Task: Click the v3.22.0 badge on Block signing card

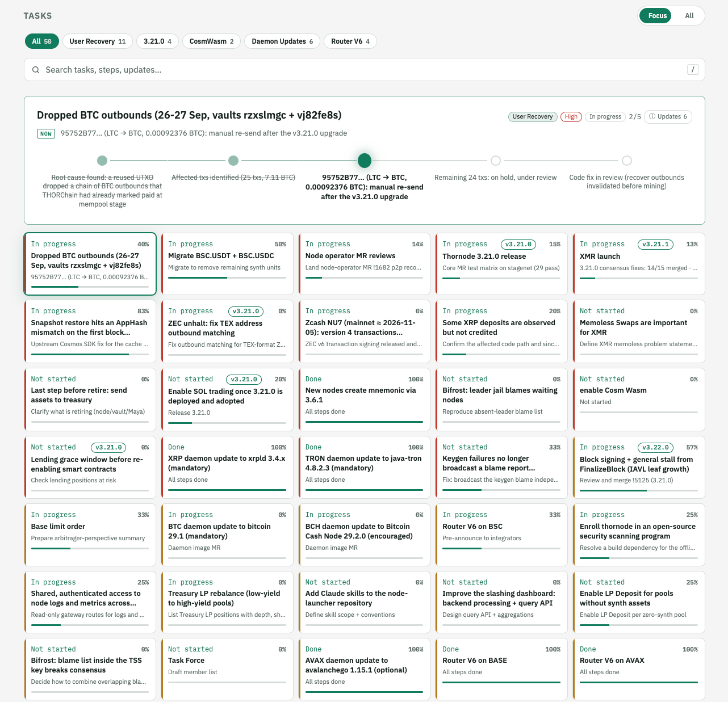Action: coord(656,448)
